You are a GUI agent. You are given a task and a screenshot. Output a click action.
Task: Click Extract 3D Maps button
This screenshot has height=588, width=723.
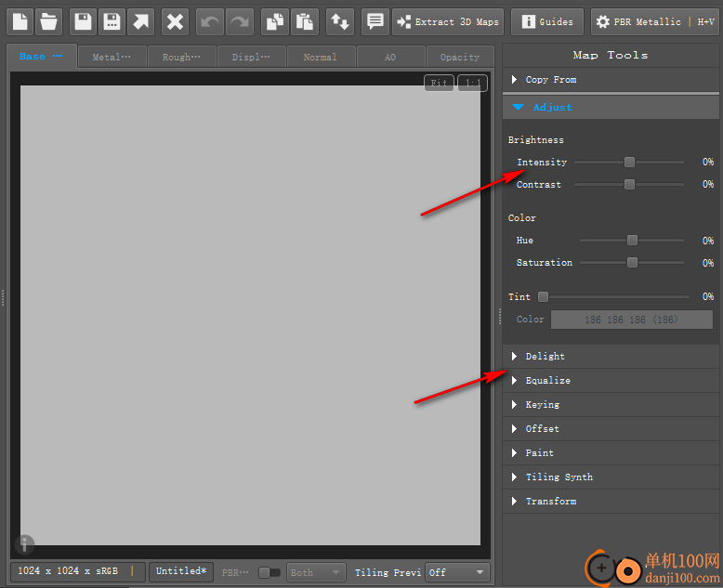[448, 21]
